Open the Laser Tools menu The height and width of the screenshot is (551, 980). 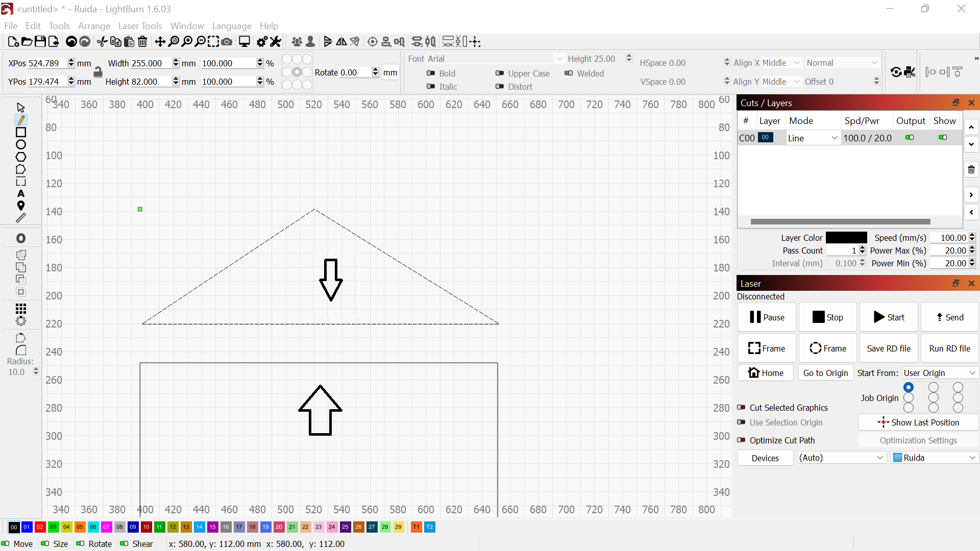(140, 26)
